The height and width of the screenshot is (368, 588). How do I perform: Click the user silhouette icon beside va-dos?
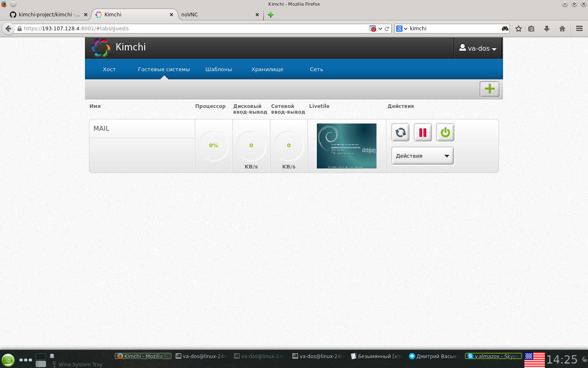tap(463, 48)
